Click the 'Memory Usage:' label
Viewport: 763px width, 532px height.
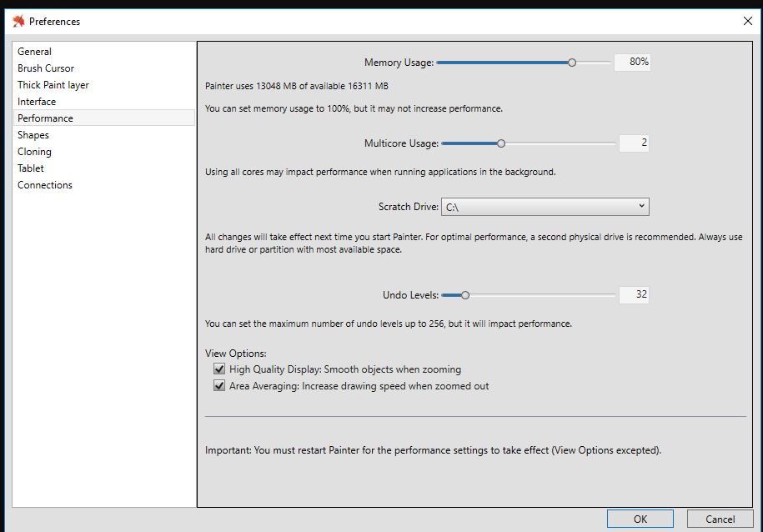[399, 63]
